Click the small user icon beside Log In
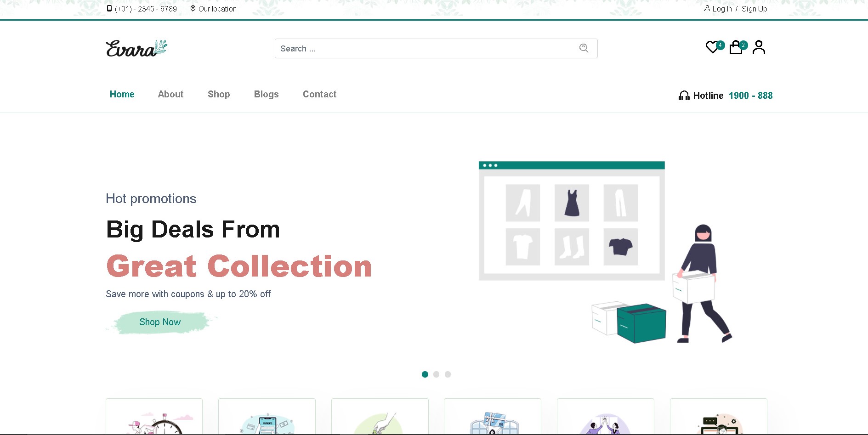 coord(707,8)
